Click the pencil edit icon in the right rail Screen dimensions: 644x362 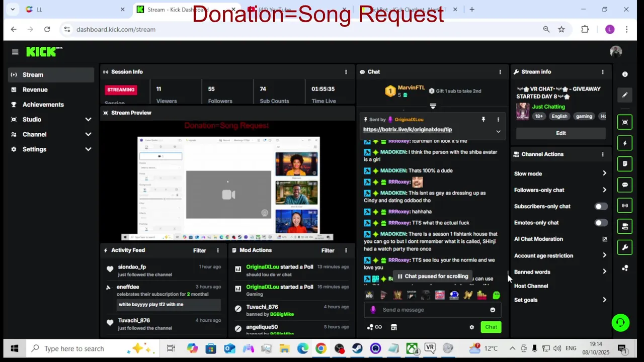[625, 95]
